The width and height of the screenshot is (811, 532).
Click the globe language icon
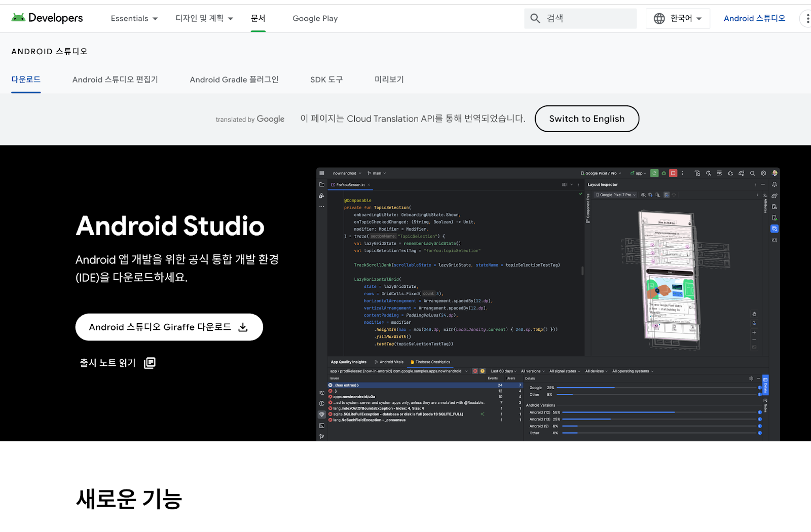(659, 18)
